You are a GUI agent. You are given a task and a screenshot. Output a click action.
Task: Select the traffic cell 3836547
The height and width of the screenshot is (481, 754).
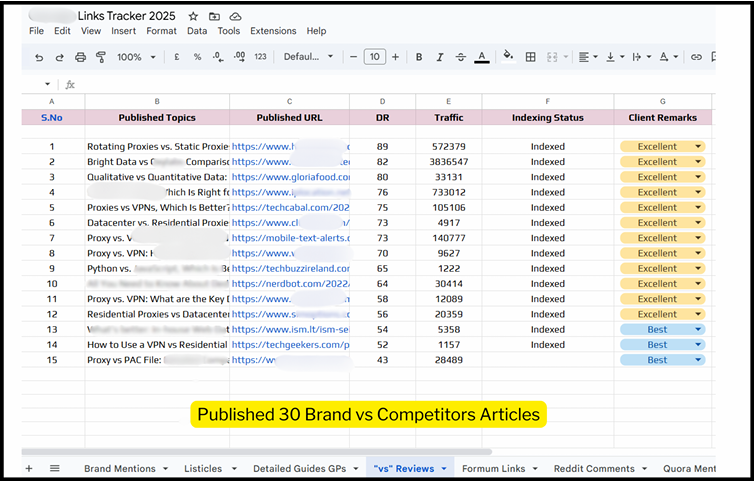click(x=449, y=162)
